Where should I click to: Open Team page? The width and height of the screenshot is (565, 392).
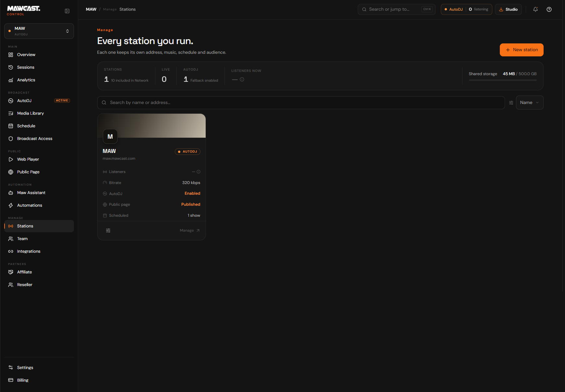(x=39, y=239)
